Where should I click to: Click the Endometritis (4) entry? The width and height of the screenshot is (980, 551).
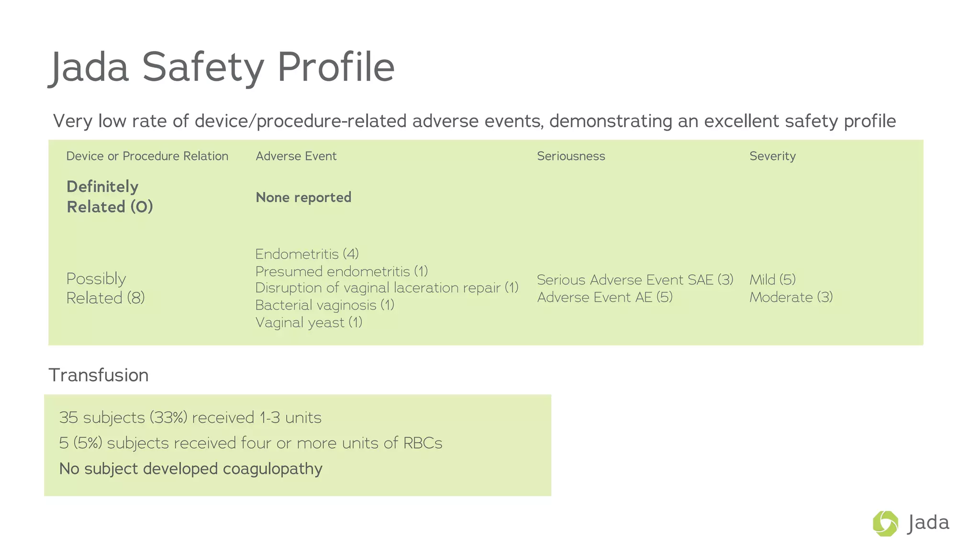[x=307, y=253]
